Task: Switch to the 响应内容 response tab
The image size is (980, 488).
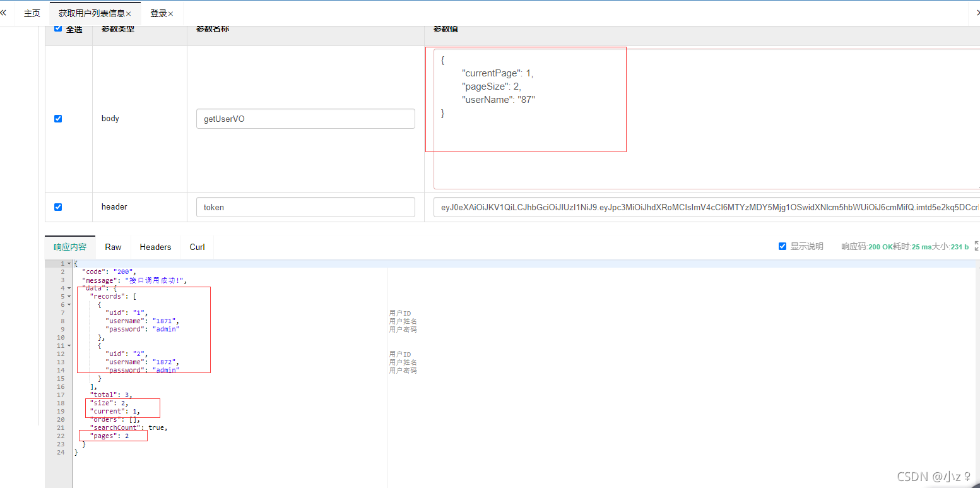Action: pos(70,247)
